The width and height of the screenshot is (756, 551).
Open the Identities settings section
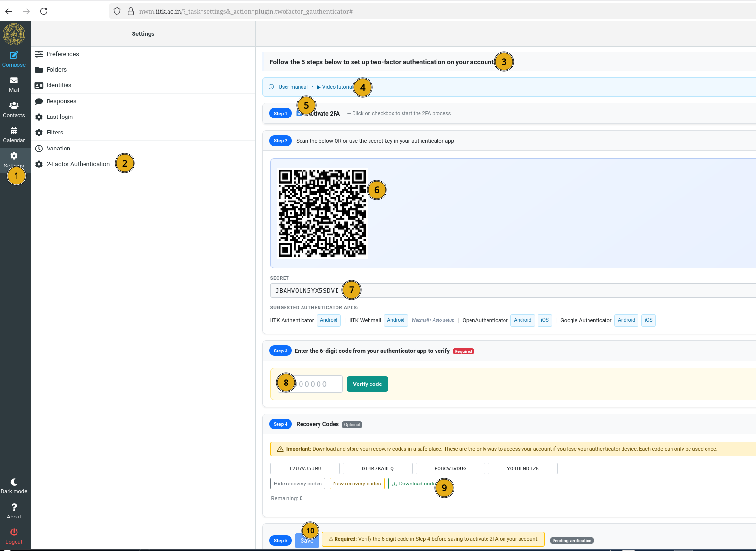(143, 85)
